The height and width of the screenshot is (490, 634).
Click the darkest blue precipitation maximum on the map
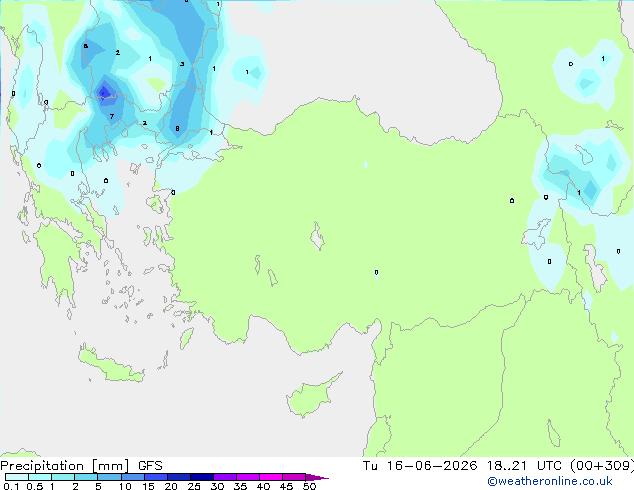coord(104,93)
